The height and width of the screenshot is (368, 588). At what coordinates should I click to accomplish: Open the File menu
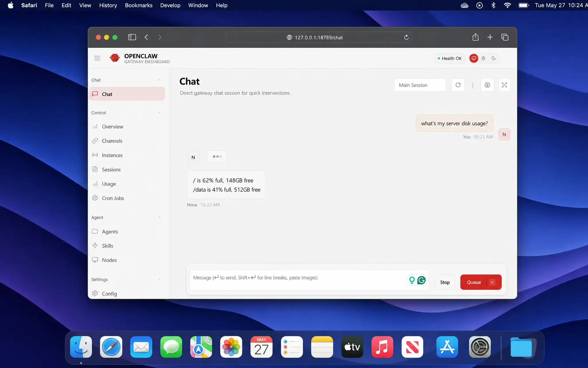pos(49,5)
